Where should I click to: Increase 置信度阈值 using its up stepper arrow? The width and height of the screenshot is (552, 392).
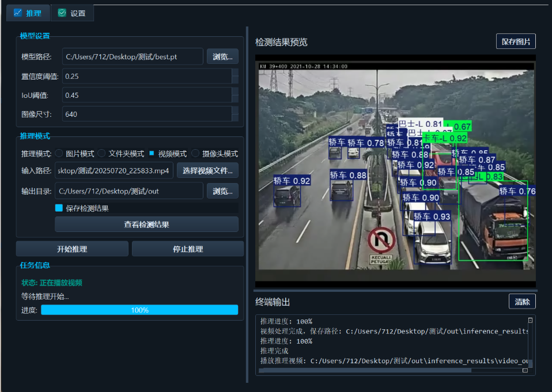click(x=234, y=73)
